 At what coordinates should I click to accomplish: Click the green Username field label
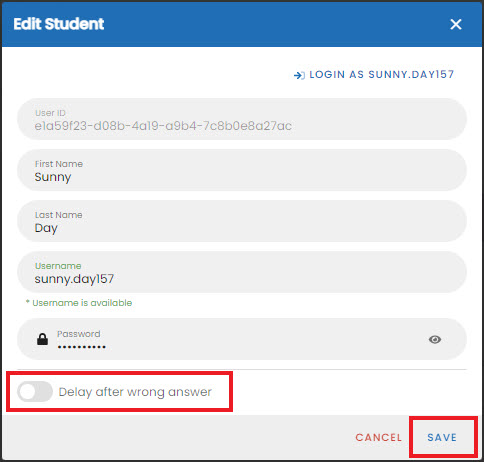(58, 266)
